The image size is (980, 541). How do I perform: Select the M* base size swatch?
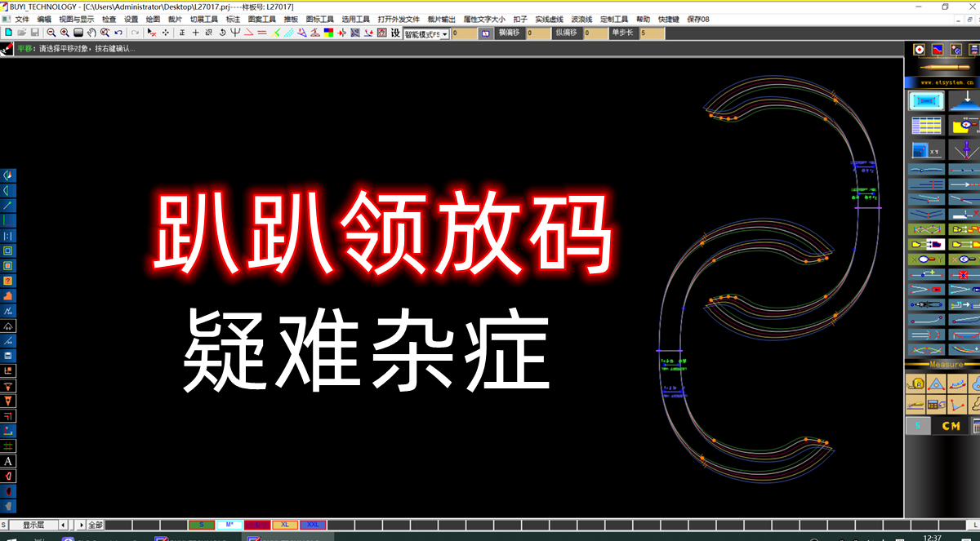(x=229, y=525)
